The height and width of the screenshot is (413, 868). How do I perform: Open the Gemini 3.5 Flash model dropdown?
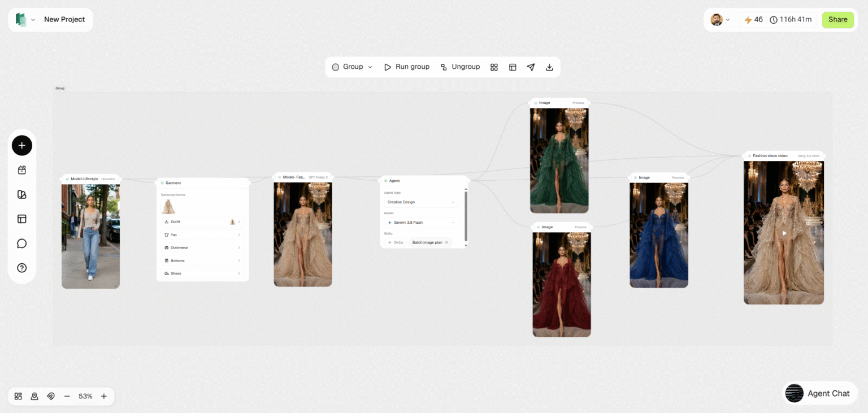point(421,223)
